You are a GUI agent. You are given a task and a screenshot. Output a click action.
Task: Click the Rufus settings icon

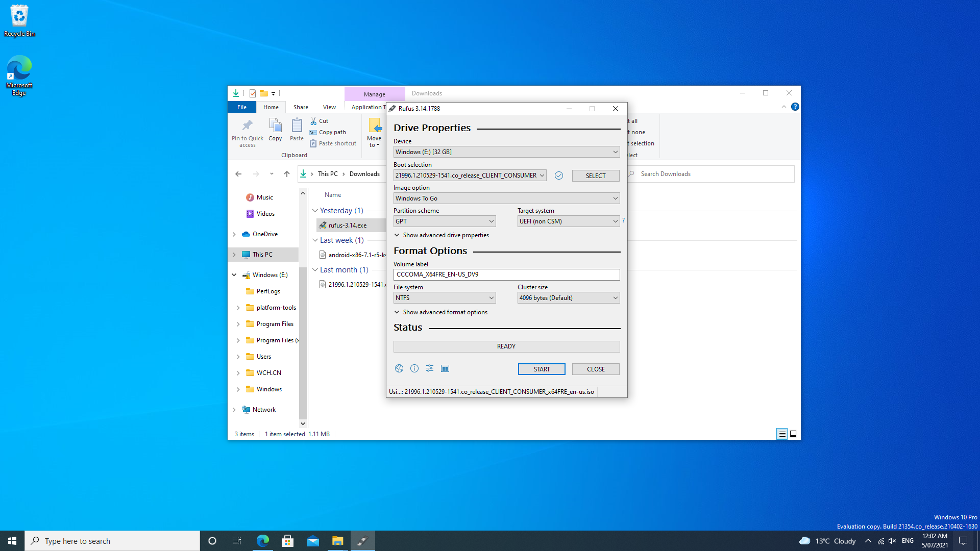pos(429,369)
